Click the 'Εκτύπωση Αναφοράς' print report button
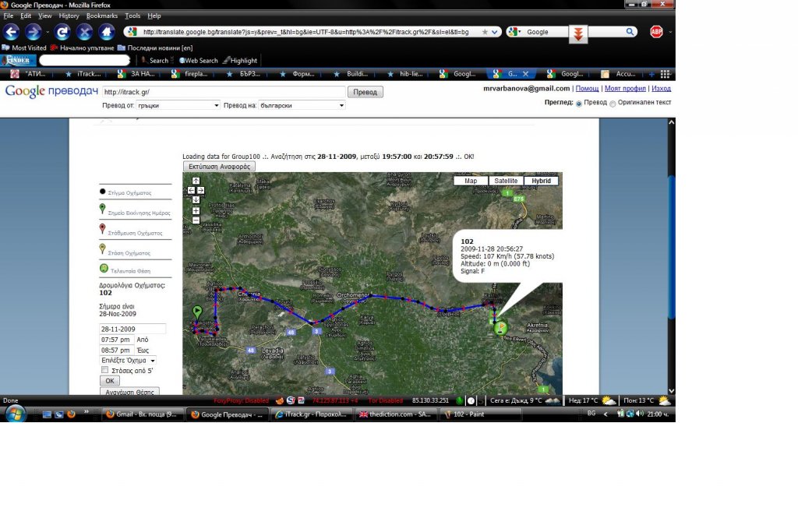 tap(219, 166)
